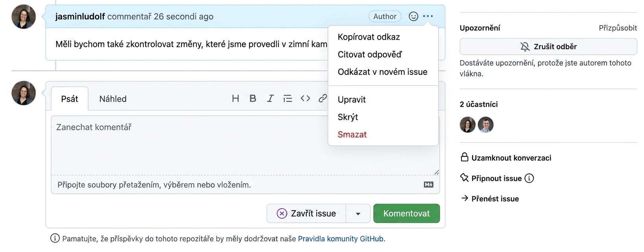Click Přenést issue

coord(490,199)
